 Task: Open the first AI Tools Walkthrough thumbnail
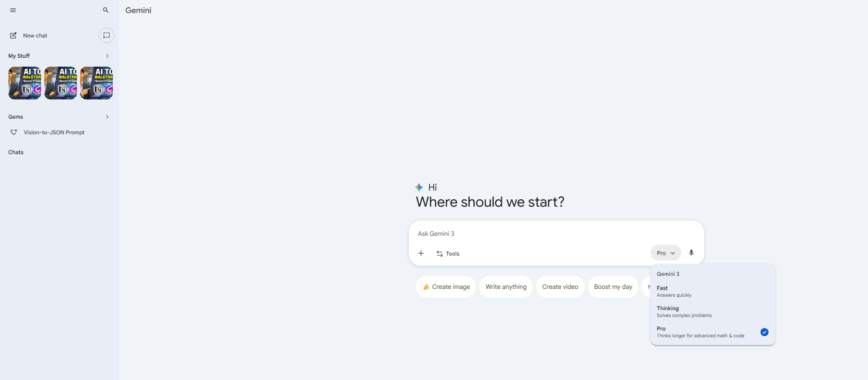pos(24,83)
